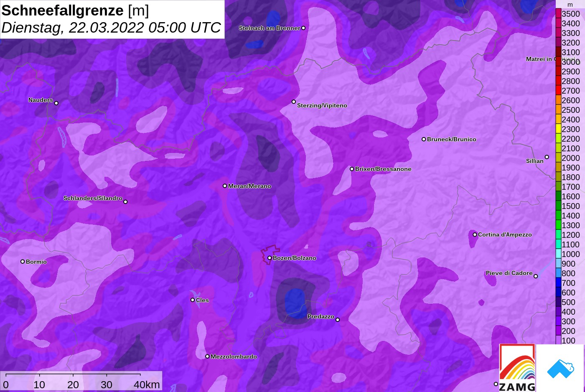Screen dimensions: 585x392
Task: Select the Cortina d'Ampezzo marker
Action: pos(475,234)
